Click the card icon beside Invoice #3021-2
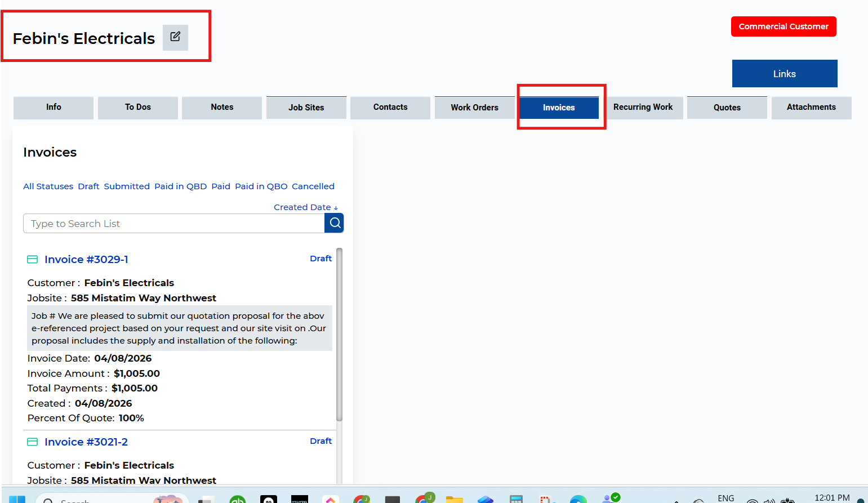The width and height of the screenshot is (868, 503). coord(33,442)
